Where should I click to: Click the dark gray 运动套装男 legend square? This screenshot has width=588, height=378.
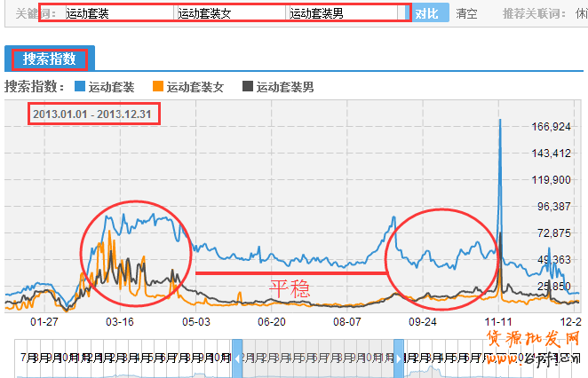[248, 87]
